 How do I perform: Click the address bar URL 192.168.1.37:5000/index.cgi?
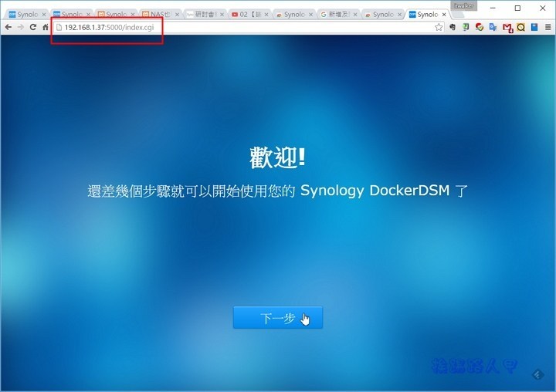[109, 27]
